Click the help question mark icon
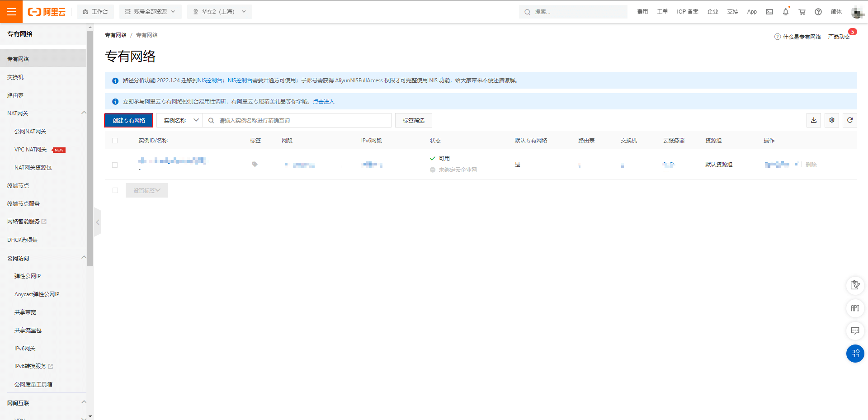Screen dimensions: 868x420 pos(818,12)
